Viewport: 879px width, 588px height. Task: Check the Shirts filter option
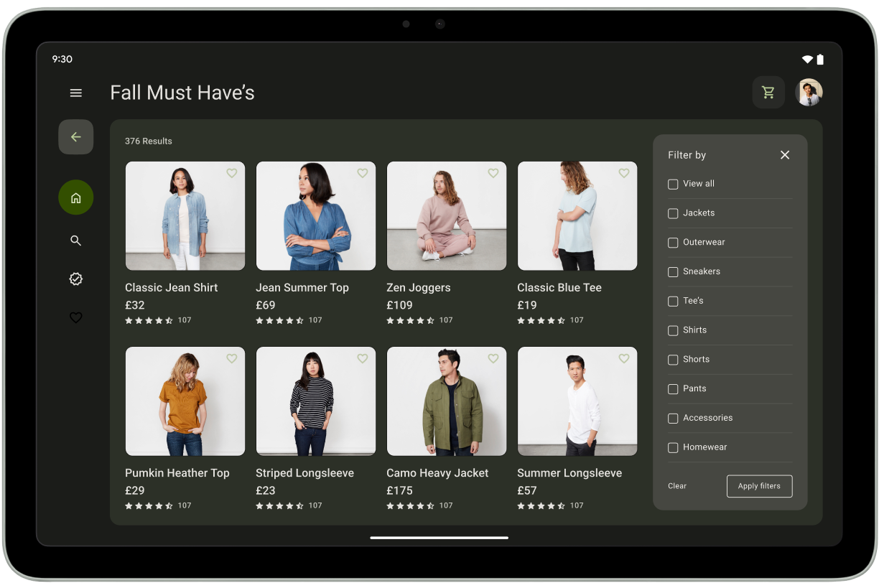coord(673,331)
